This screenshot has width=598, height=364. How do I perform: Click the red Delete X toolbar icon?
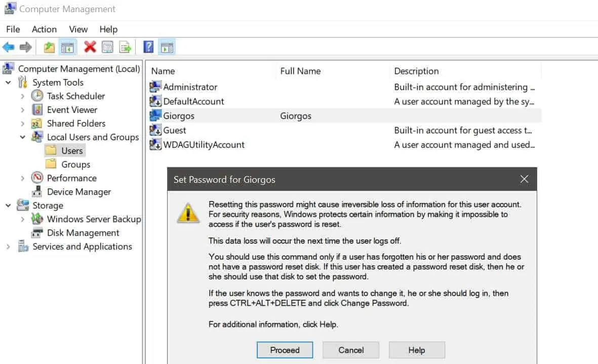90,47
